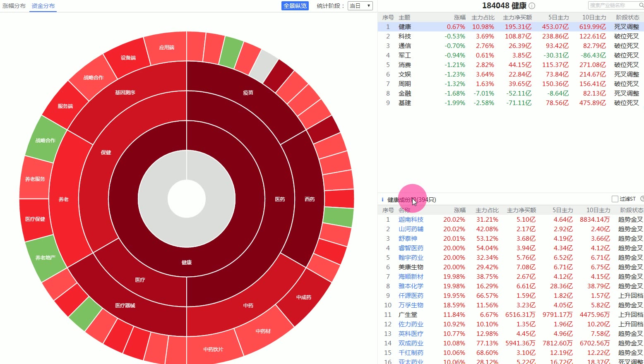
Task: Open stock 雅本化学
Action: tap(411, 286)
